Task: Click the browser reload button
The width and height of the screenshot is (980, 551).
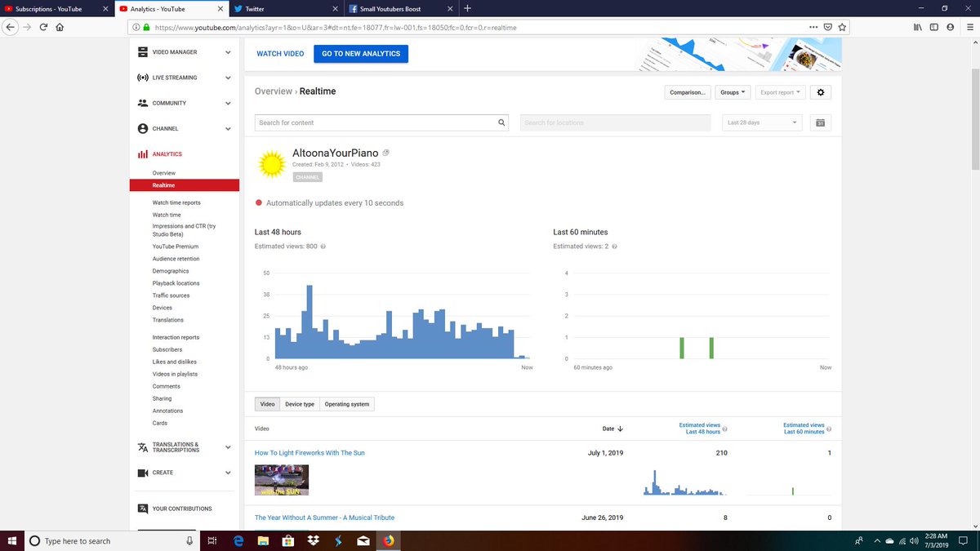Action: click(43, 27)
